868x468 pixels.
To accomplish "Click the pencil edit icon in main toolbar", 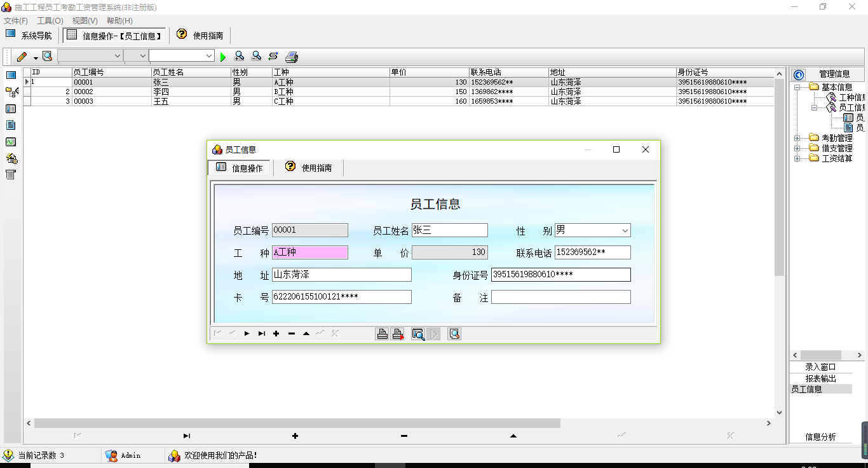I will 22,57.
